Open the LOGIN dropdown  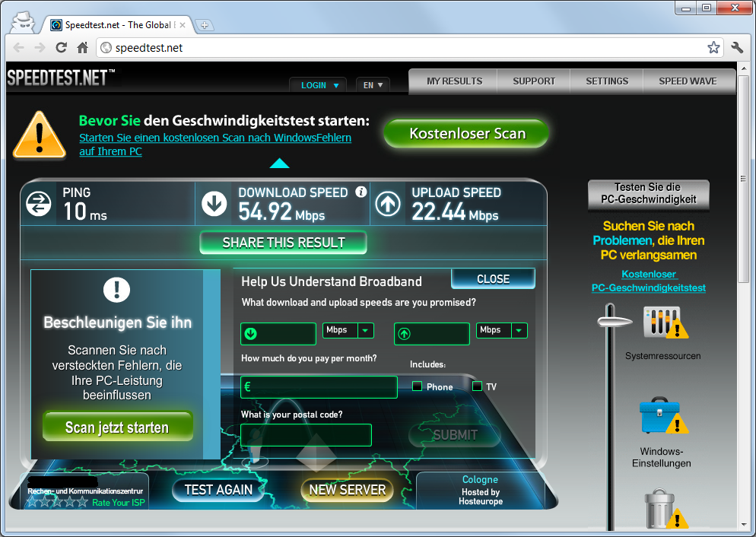(319, 85)
